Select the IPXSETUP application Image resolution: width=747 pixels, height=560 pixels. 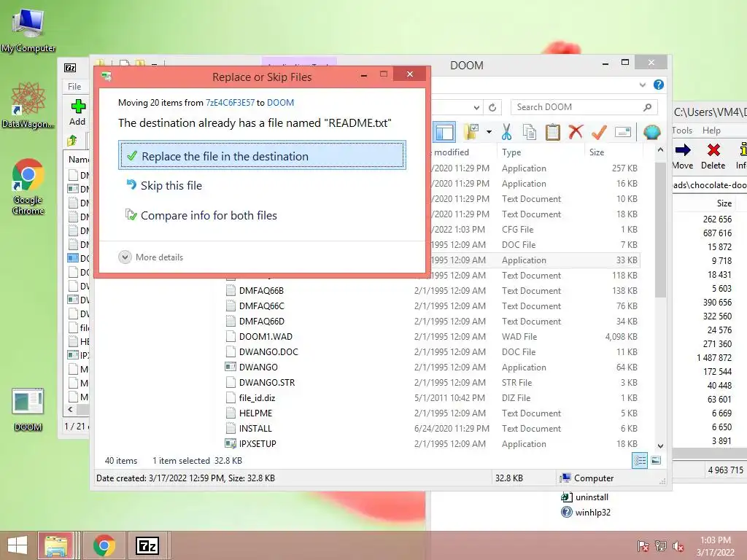pos(258,444)
